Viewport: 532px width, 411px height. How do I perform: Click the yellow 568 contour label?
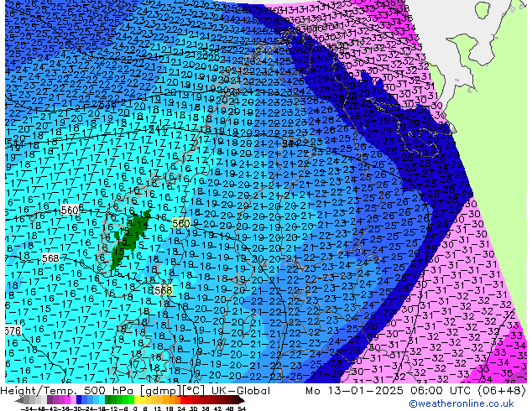click(163, 290)
